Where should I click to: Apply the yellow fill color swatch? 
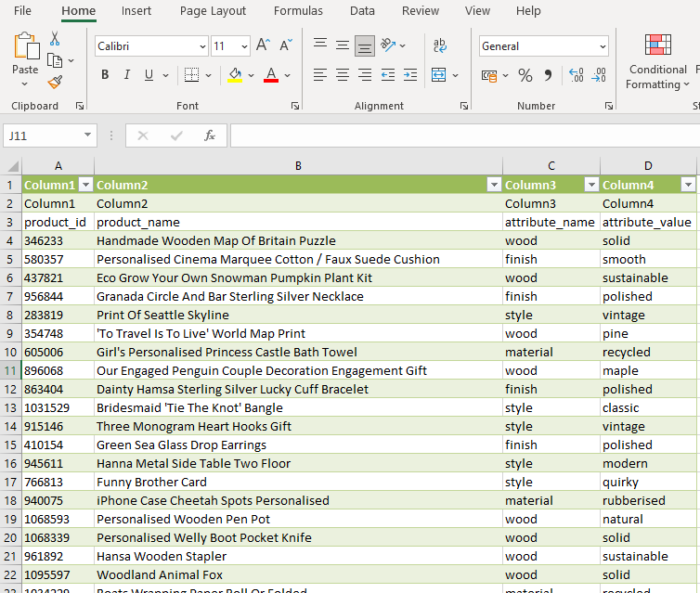pyautogui.click(x=235, y=75)
